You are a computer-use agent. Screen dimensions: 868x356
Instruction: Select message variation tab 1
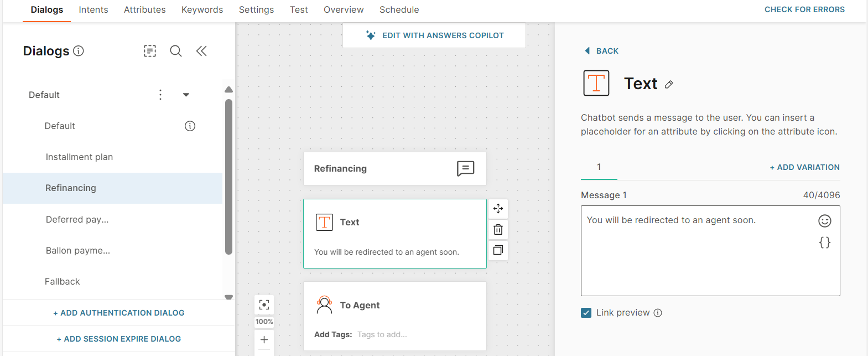[599, 167]
